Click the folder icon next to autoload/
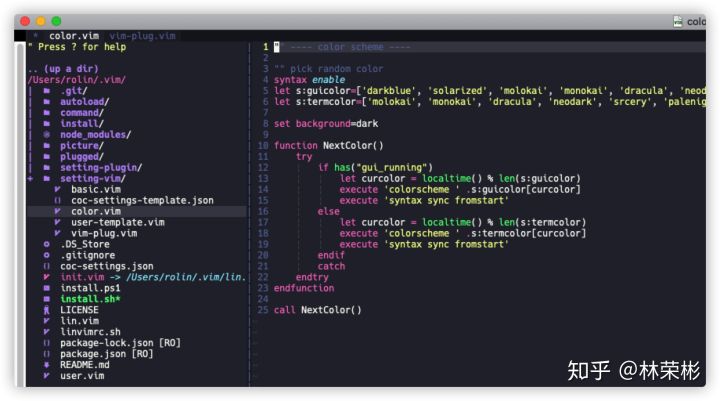The height and width of the screenshot is (401, 720). 47,101
